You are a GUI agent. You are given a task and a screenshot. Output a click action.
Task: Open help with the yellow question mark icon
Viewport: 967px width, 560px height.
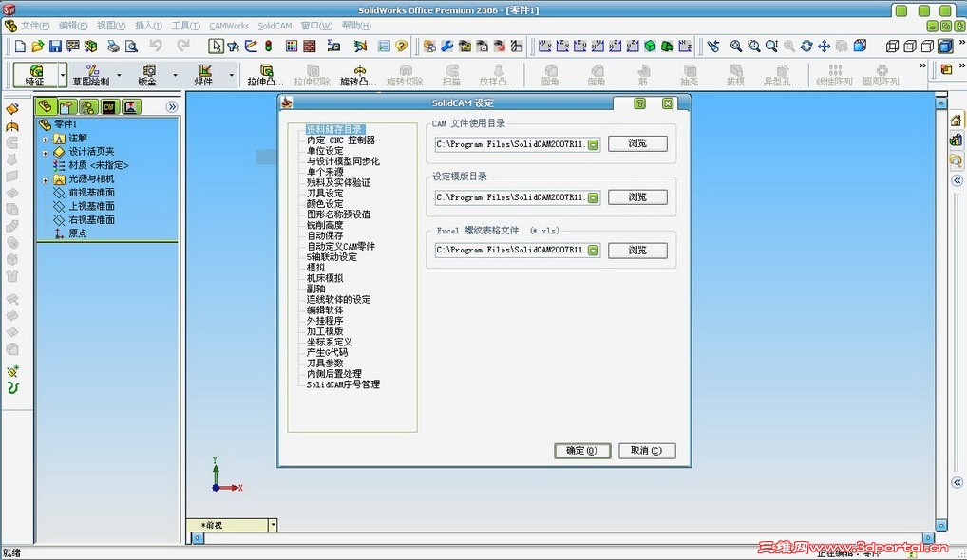tap(402, 47)
